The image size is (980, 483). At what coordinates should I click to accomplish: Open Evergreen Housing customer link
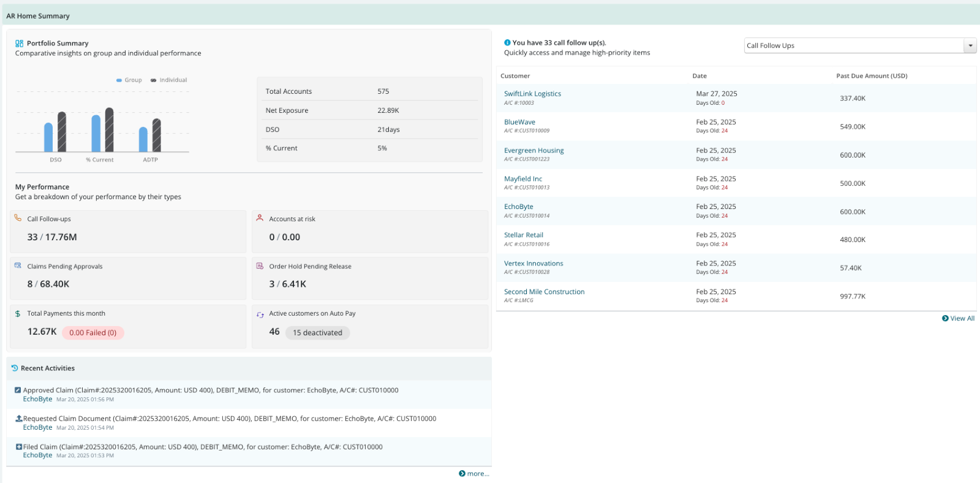pos(534,150)
